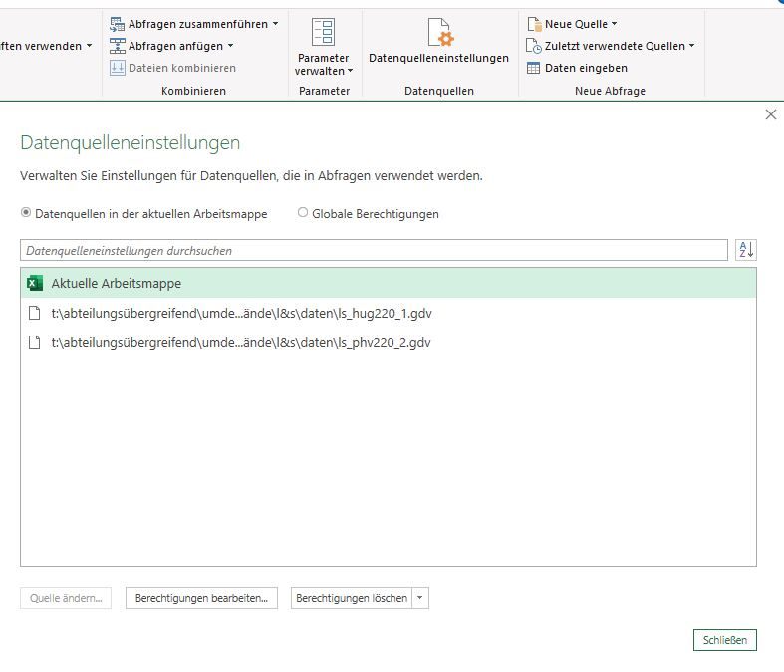Focus the Datenquelleneinstellungen durchsuchen search field
784x672 pixels.
click(x=374, y=250)
